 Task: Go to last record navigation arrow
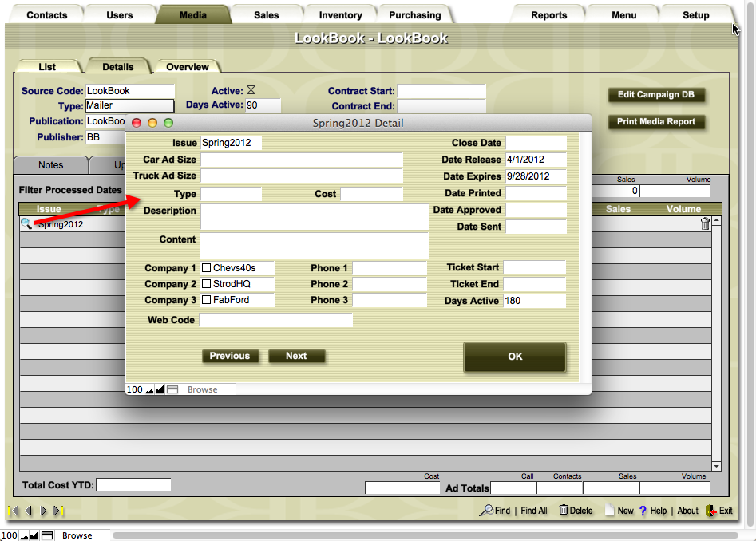(59, 511)
